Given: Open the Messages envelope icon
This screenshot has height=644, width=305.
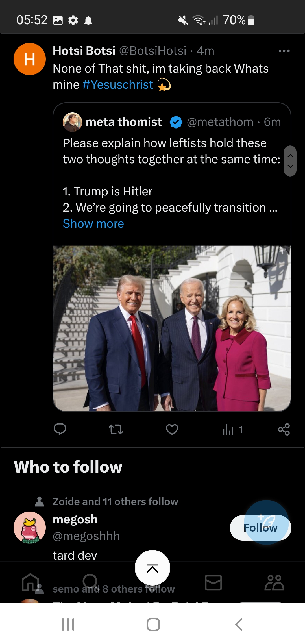Looking at the screenshot, I should pos(213,582).
